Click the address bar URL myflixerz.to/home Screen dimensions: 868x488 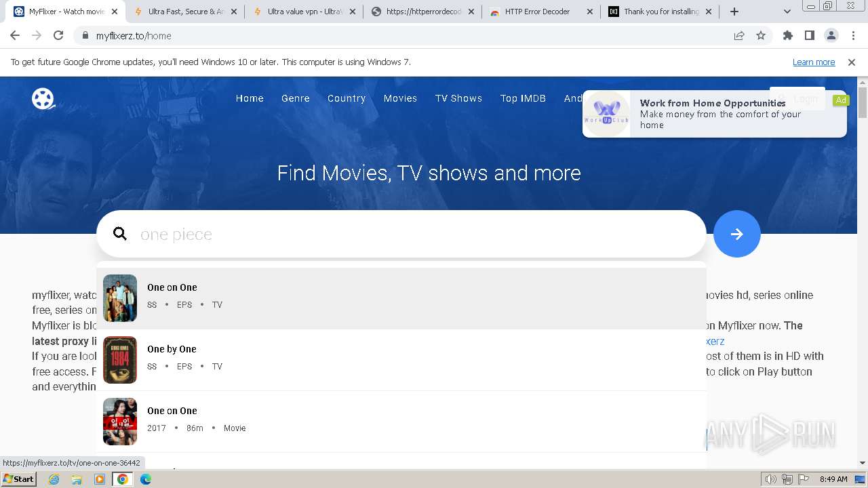click(134, 36)
